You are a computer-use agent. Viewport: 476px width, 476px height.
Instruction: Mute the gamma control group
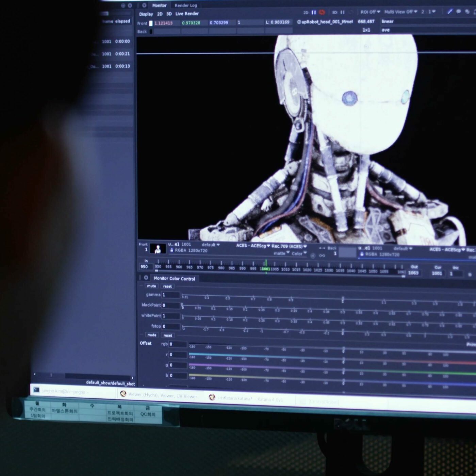(151, 286)
